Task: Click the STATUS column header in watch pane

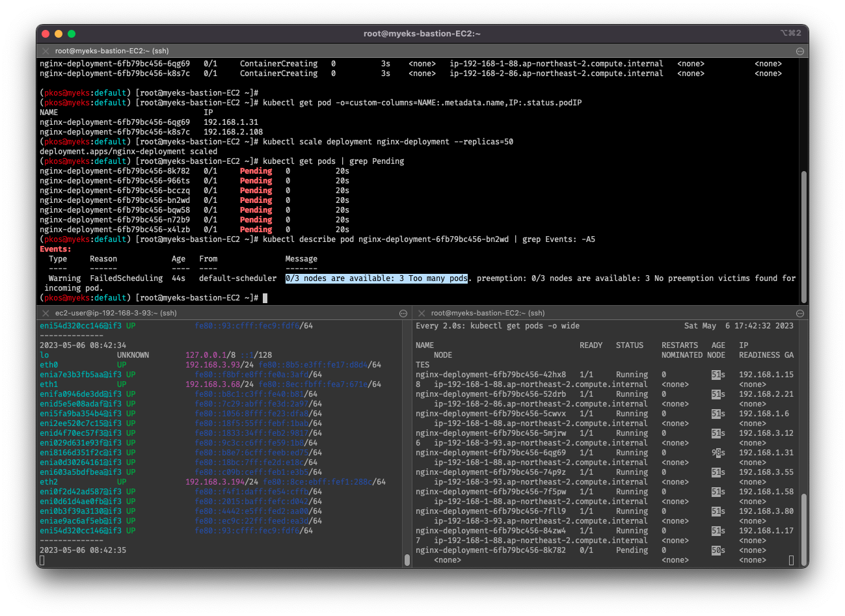Action: click(630, 345)
